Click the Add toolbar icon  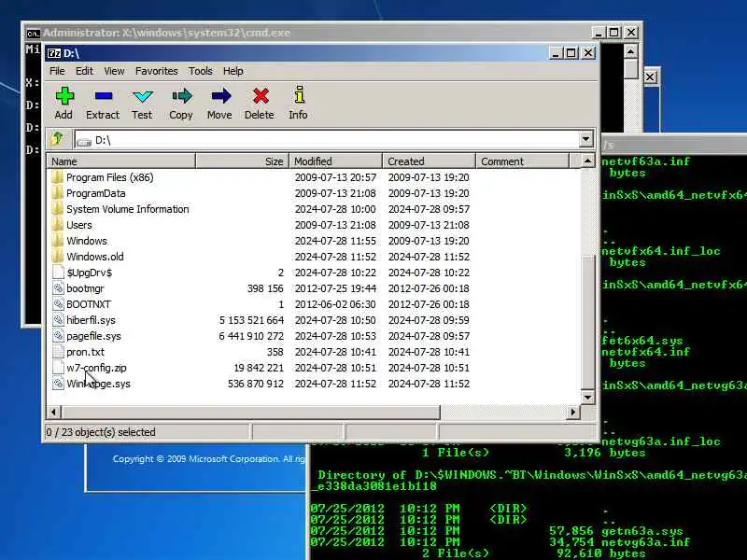click(x=64, y=96)
